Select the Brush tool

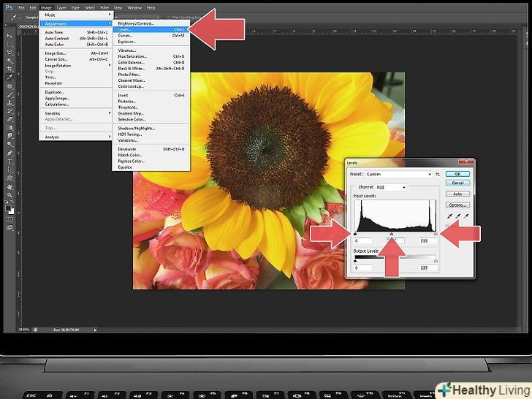(9, 94)
